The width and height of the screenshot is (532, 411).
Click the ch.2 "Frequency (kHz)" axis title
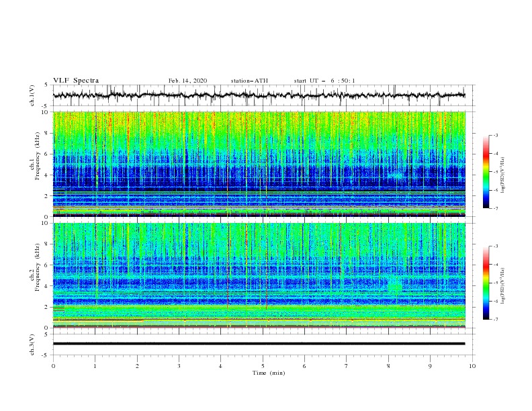[38, 267]
